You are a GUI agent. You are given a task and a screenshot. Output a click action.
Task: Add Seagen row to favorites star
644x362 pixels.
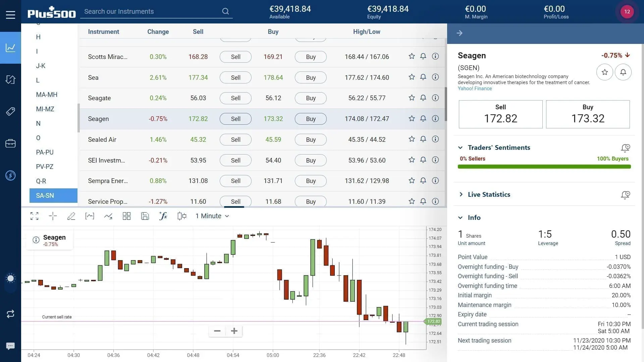point(412,118)
